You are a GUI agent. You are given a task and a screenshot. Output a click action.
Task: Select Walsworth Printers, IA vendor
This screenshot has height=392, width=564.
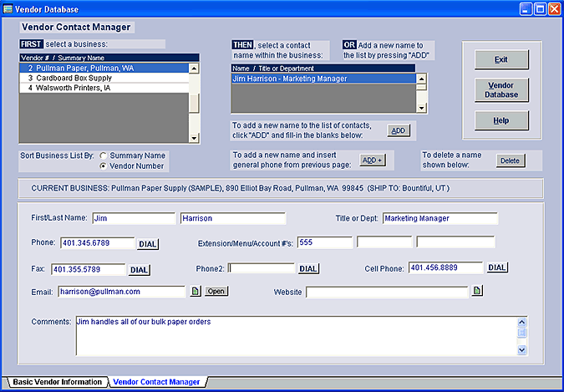(104, 88)
